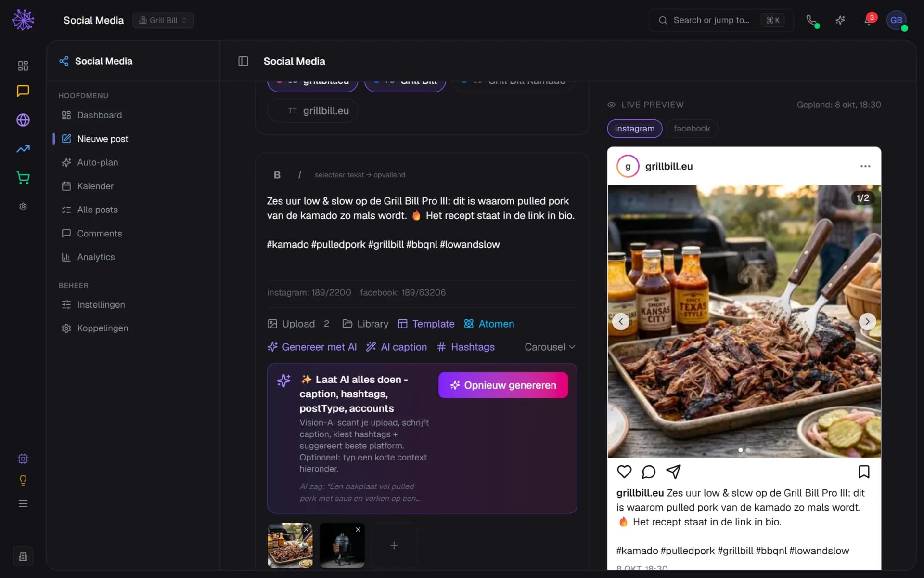The height and width of the screenshot is (578, 924).
Task: Switch preview to facebook
Action: point(692,129)
